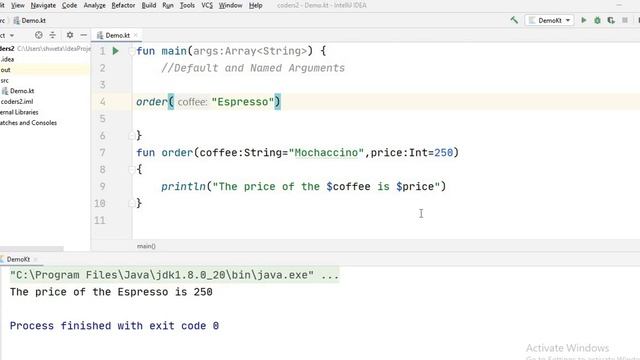Open the Help menu

[x=256, y=5]
